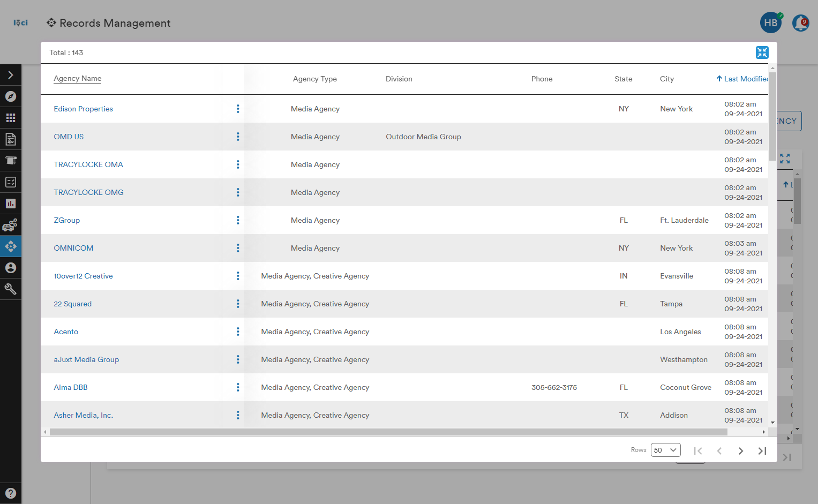
Task: Open the Edison Properties agency link
Action: tap(84, 109)
